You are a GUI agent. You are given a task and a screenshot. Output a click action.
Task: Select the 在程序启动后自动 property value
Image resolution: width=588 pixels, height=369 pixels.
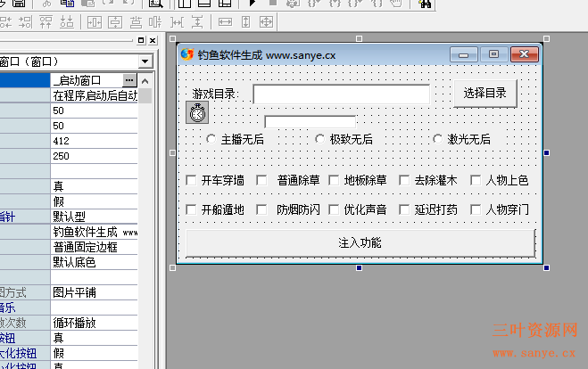point(94,95)
